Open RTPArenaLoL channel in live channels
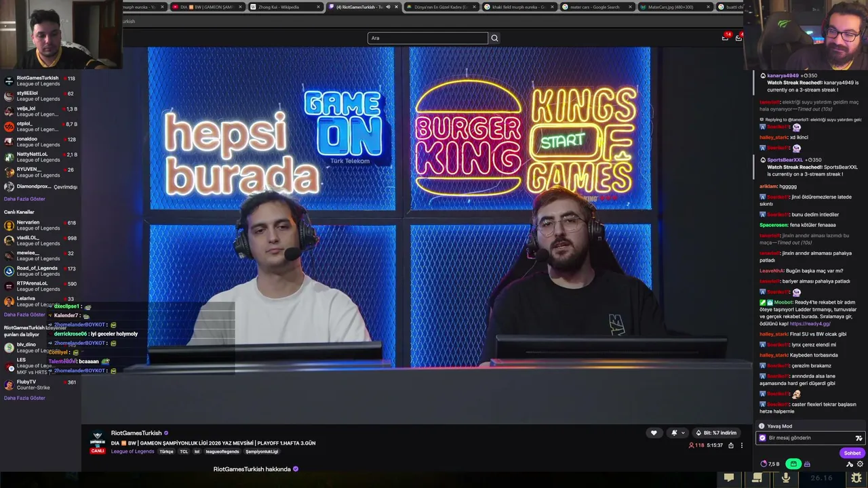The image size is (868, 488). tap(41, 286)
